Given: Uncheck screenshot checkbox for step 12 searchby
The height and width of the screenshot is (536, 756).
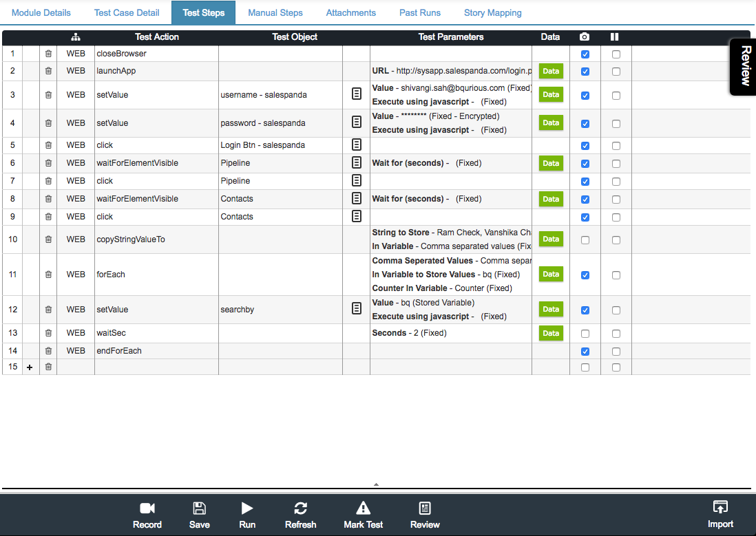Looking at the screenshot, I should [x=585, y=310].
